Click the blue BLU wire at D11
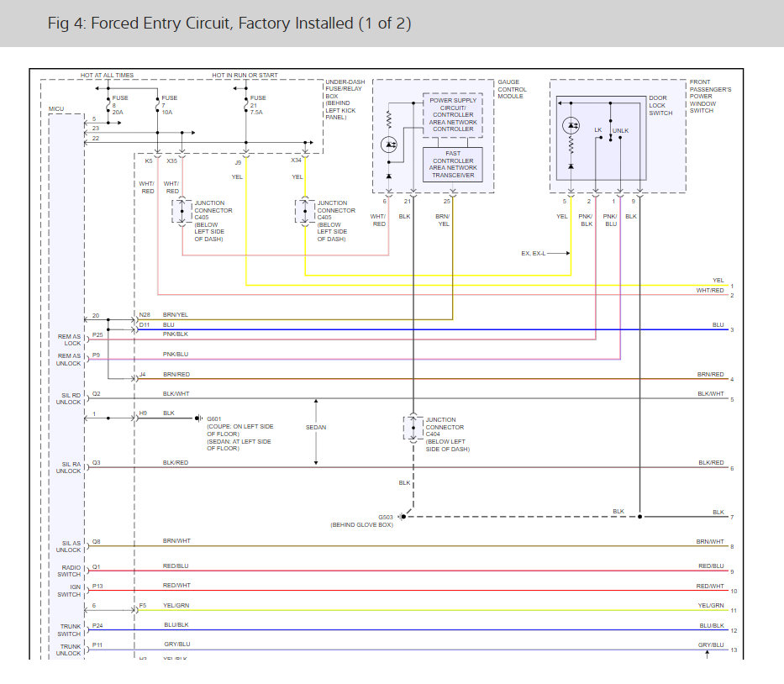The image size is (784, 684). 420,330
